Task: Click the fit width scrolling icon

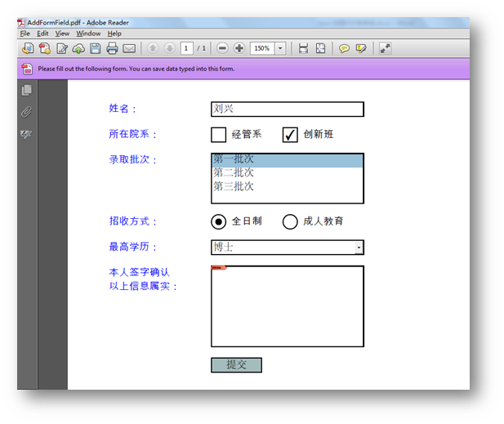Action: point(303,48)
